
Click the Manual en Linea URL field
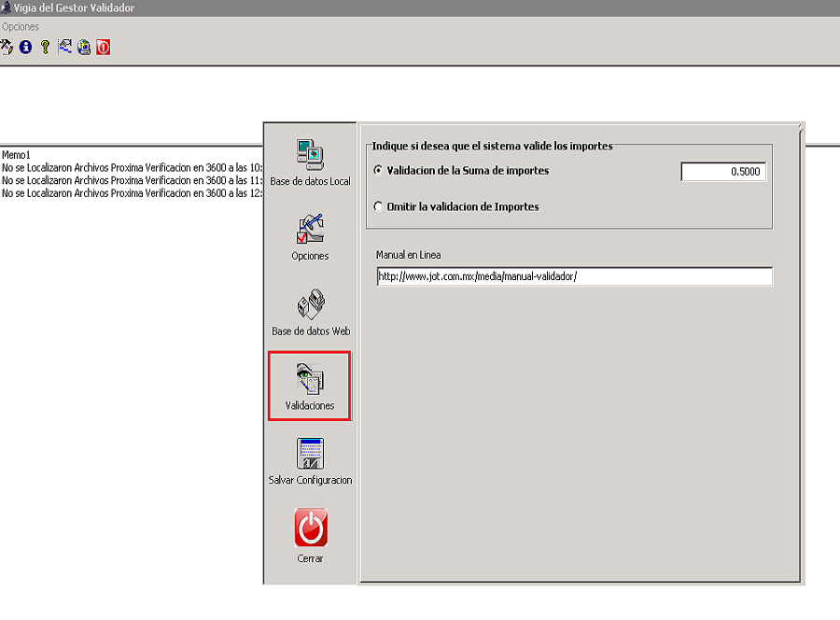(573, 276)
